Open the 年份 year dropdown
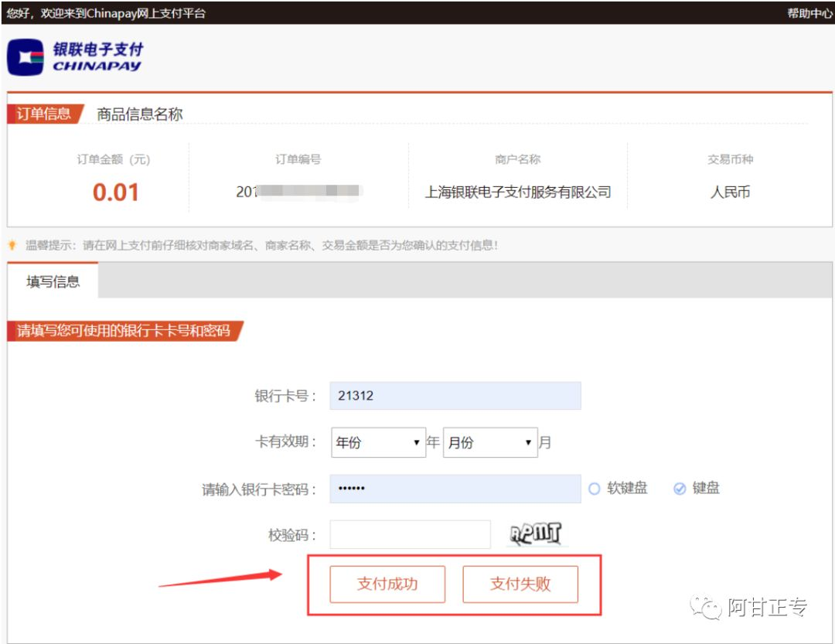This screenshot has width=835, height=644. click(378, 442)
